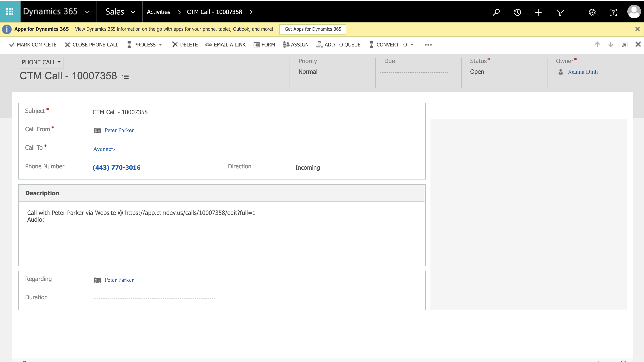Open the app launcher waffle icon
Screen dimensions: 644x362
click(x=10, y=12)
